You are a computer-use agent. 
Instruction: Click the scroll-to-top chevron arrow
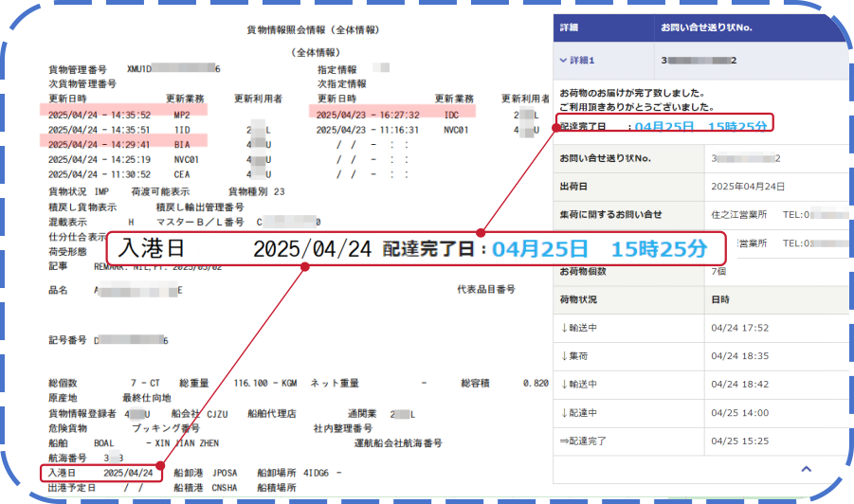[806, 468]
